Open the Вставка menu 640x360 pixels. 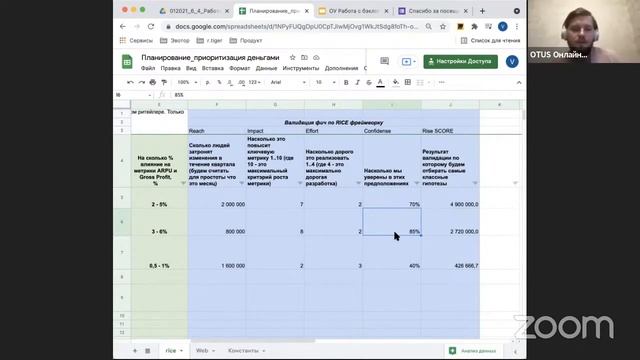[x=213, y=68]
